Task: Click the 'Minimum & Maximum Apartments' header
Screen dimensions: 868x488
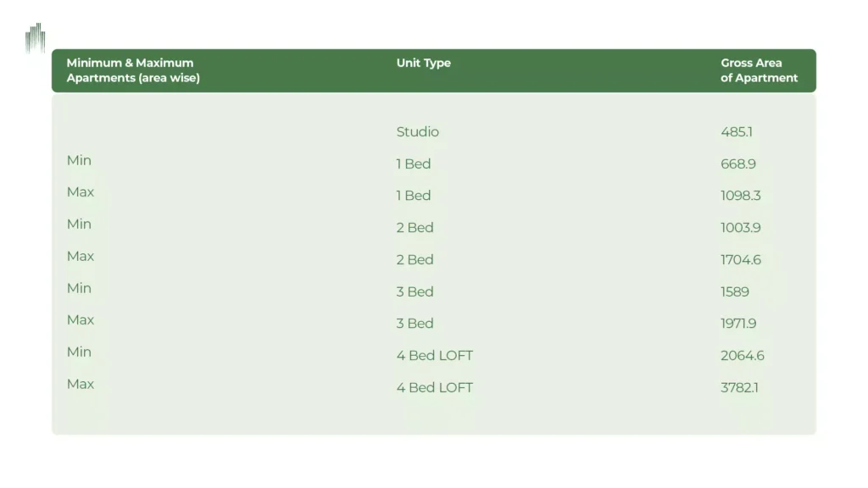Action: coord(133,70)
